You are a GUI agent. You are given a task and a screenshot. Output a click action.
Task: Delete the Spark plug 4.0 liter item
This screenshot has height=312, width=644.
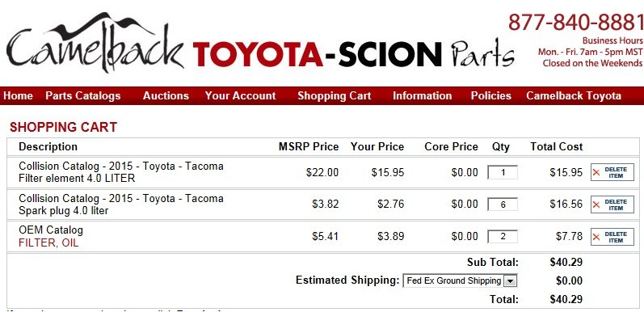(612, 204)
